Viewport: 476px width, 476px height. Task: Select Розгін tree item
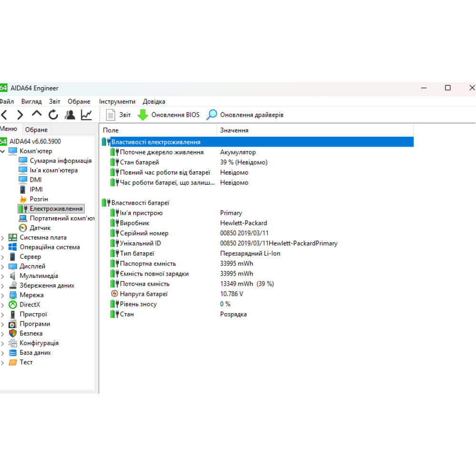point(39,199)
